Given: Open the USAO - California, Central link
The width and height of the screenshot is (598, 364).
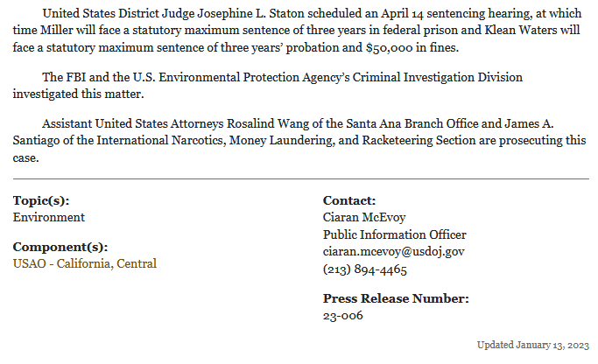Looking at the screenshot, I should (x=85, y=263).
